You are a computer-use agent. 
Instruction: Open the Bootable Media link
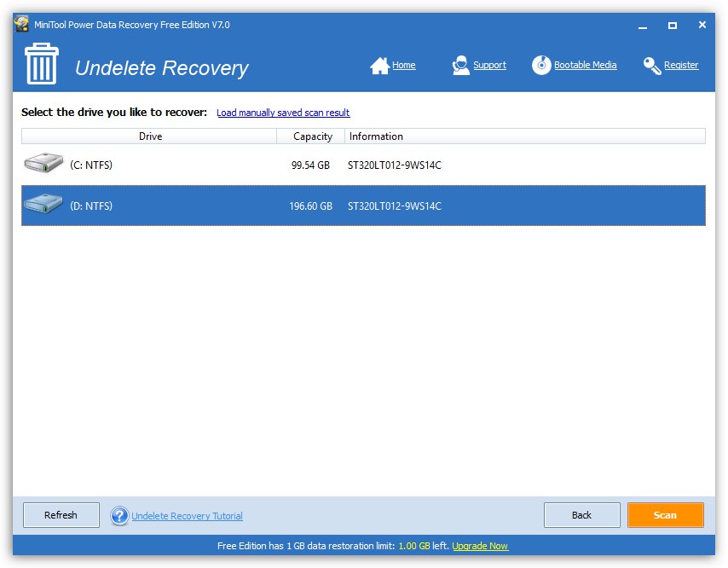click(585, 65)
